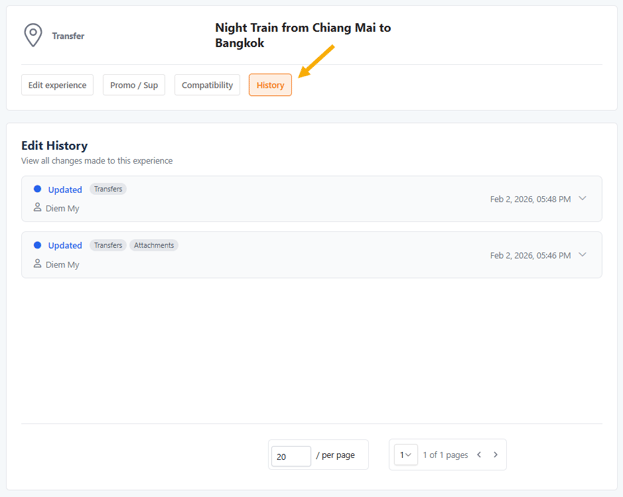Viewport: 623px width, 497px height.
Task: Click the Transfers tag in the 05:48 PM entry
Action: 108,189
